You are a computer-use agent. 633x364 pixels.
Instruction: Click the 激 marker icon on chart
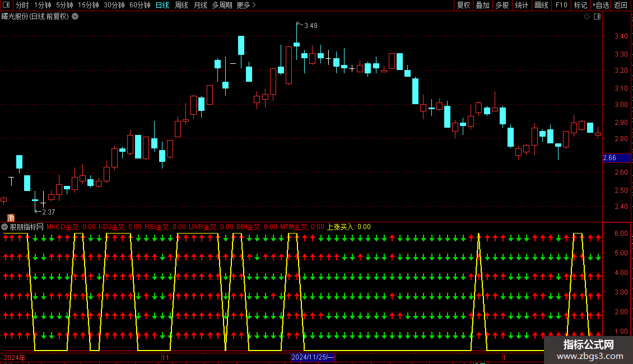coord(11,218)
